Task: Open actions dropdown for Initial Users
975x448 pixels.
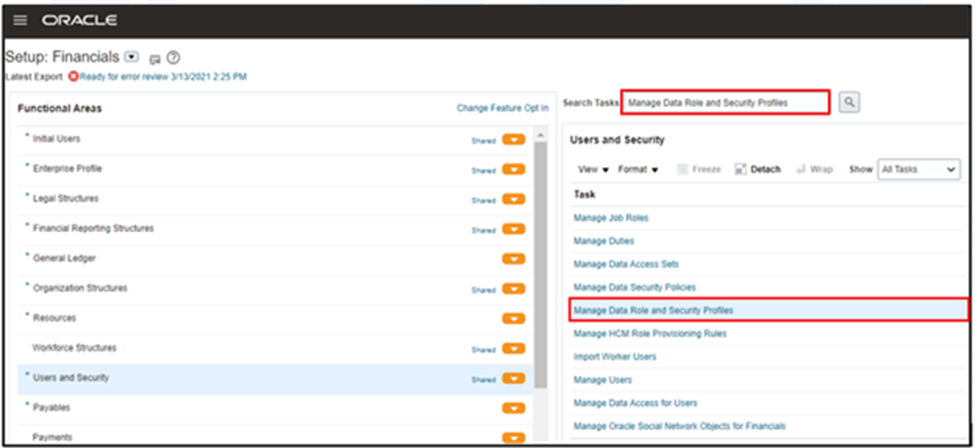Action: point(514,139)
